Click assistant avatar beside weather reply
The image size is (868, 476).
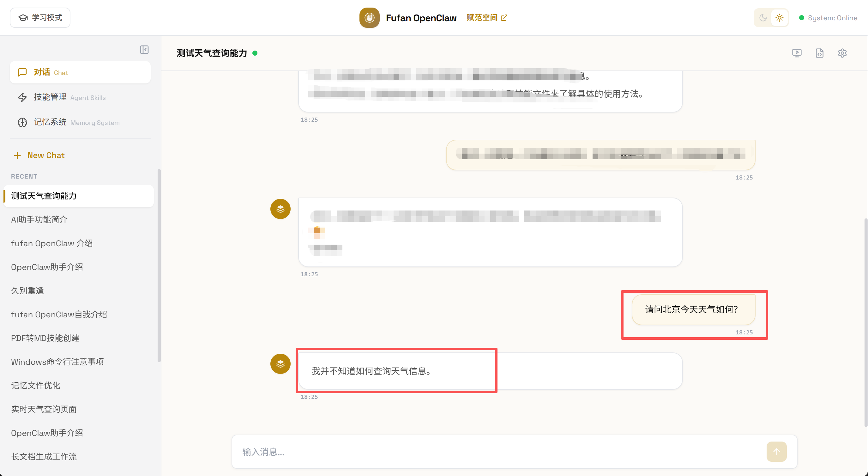pyautogui.click(x=280, y=364)
